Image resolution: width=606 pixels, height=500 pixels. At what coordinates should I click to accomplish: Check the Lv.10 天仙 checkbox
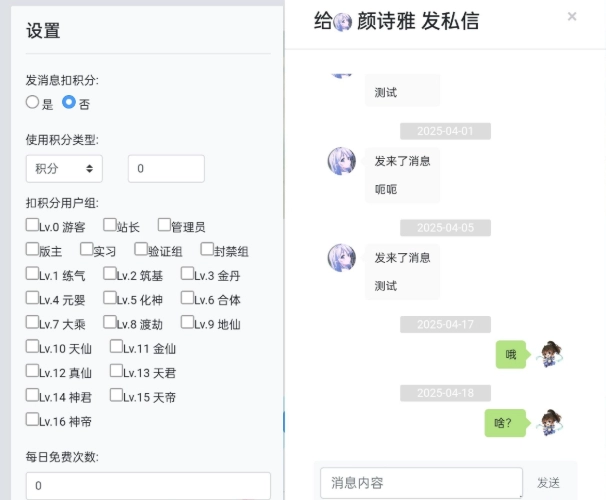(32, 347)
